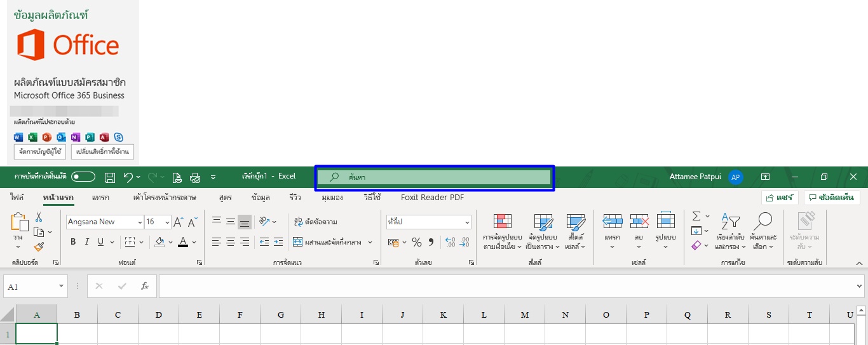Click the ตัดข้อความ wrap text button

pos(315,222)
